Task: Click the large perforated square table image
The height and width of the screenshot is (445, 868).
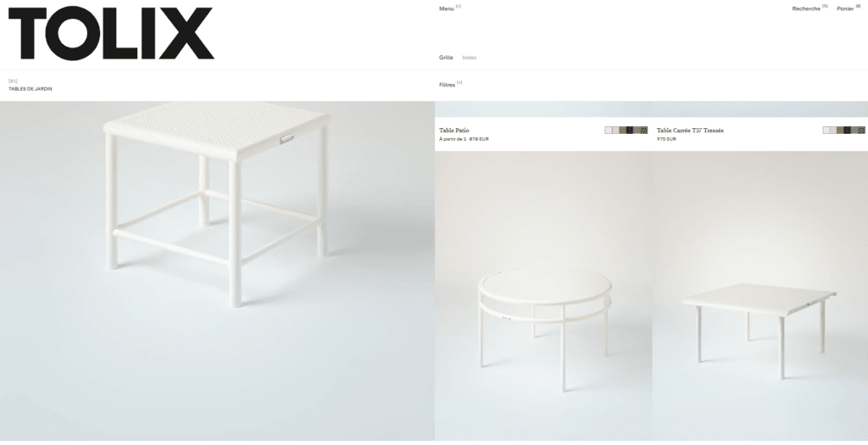Action: pos(217,270)
